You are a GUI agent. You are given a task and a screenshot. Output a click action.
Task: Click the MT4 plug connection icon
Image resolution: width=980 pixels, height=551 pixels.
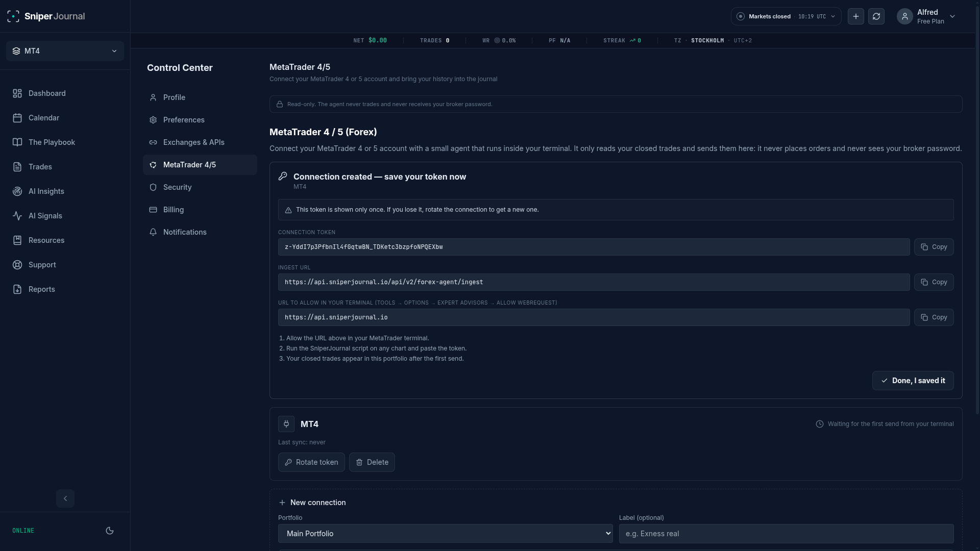(286, 424)
